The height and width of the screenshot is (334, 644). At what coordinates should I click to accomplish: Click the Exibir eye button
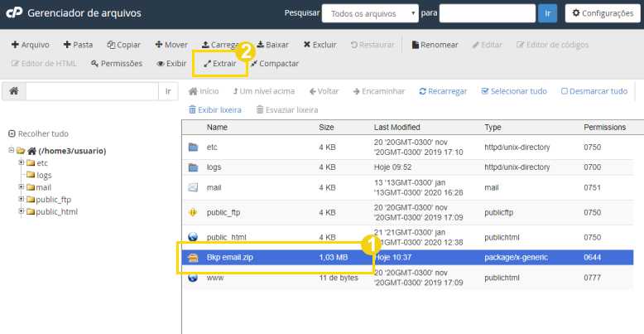[171, 64]
